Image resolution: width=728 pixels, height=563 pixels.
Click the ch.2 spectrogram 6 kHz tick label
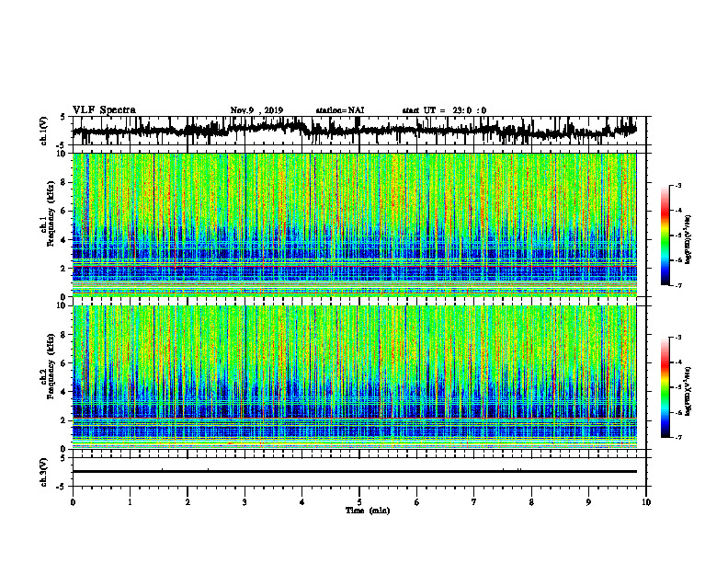click(65, 363)
